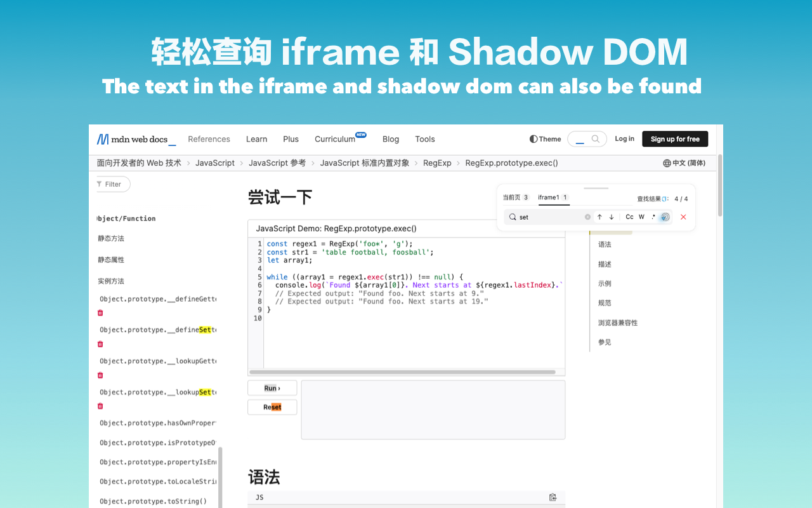Open the References menu

click(x=209, y=139)
